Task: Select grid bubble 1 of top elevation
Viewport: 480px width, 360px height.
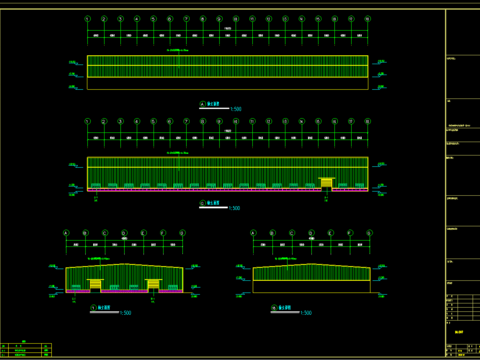Action: coord(88,19)
